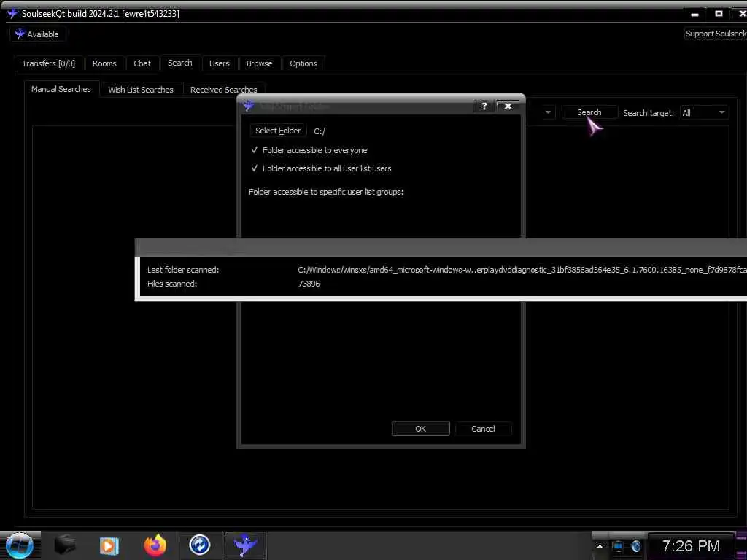This screenshot has width=747, height=560.
Task: Open the Windows Start orb
Action: pyautogui.click(x=20, y=545)
